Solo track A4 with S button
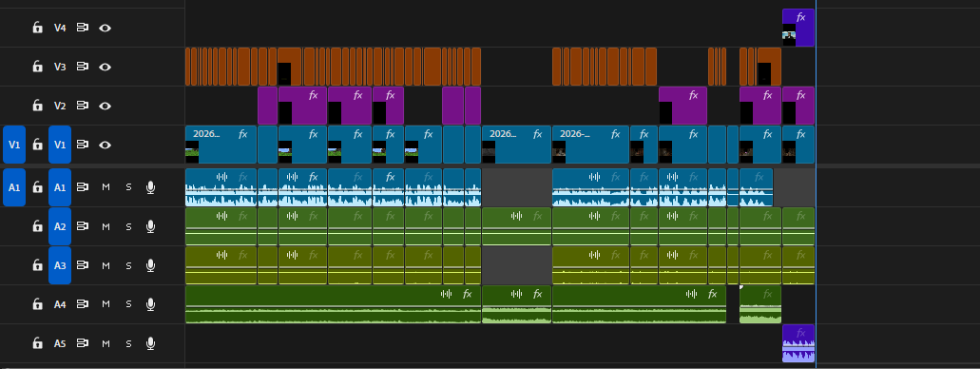 [128, 304]
